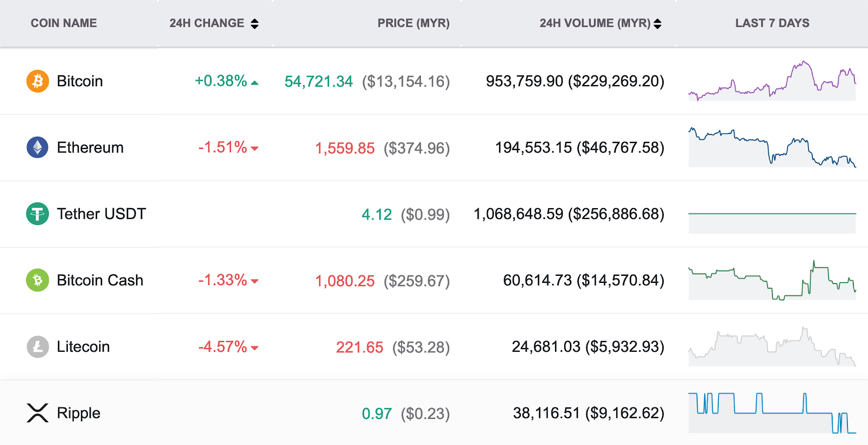868x445 pixels.
Task: View Litecoin's 7-day grey sparkline chart
Action: tap(772, 347)
